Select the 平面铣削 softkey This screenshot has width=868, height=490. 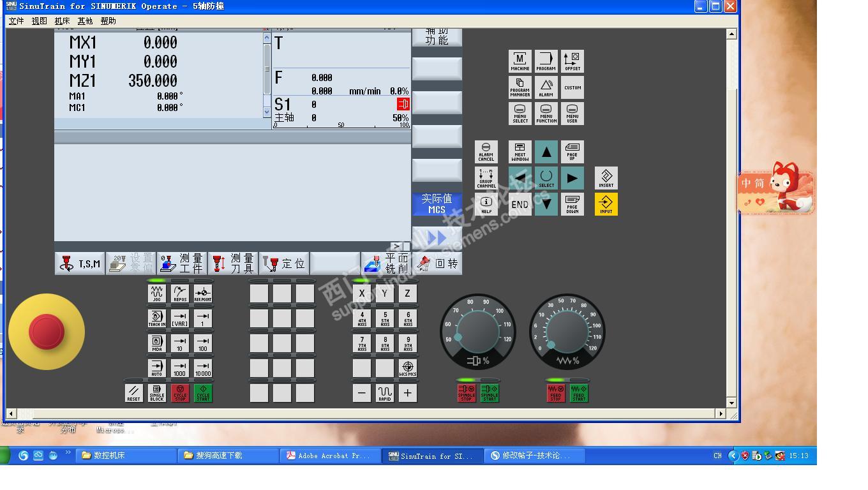point(386,264)
